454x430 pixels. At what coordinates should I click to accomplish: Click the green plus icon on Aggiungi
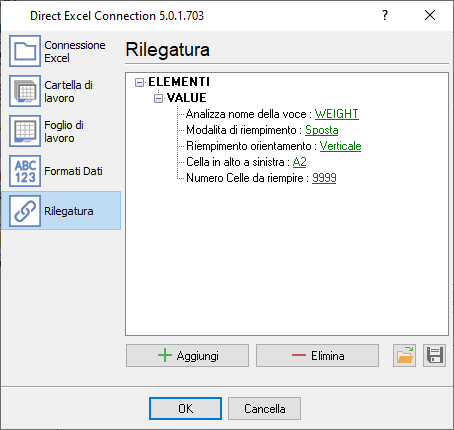point(165,355)
